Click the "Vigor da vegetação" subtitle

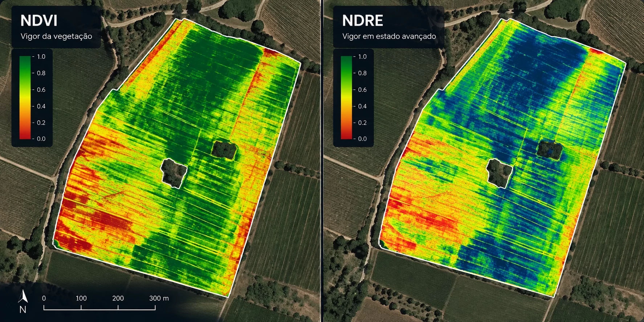pyautogui.click(x=56, y=36)
